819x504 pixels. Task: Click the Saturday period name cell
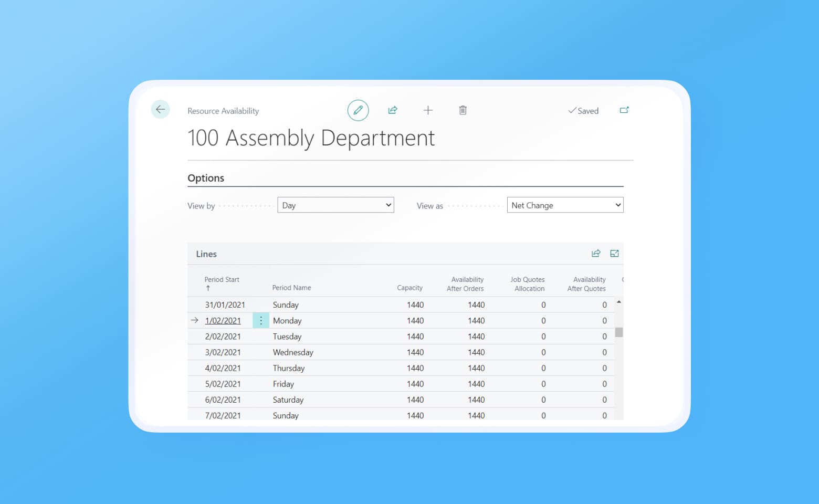(x=288, y=400)
